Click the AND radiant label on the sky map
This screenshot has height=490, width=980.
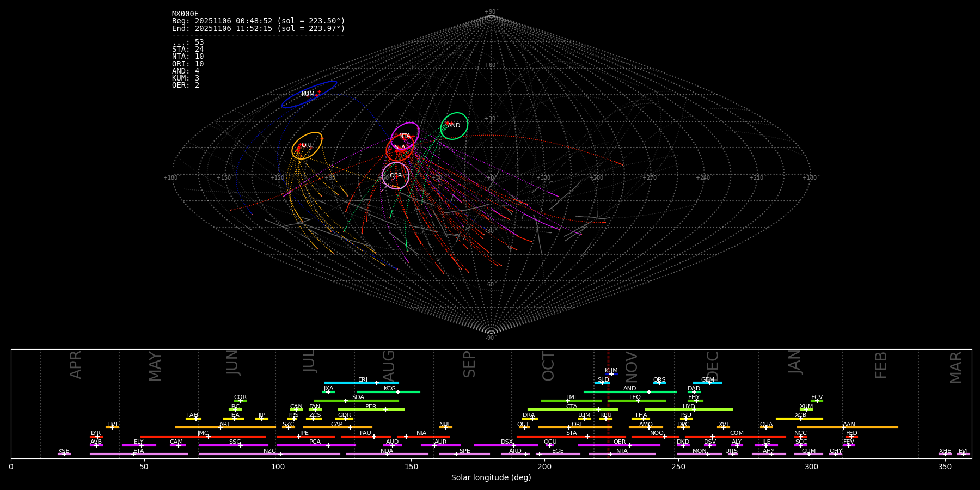click(x=454, y=126)
